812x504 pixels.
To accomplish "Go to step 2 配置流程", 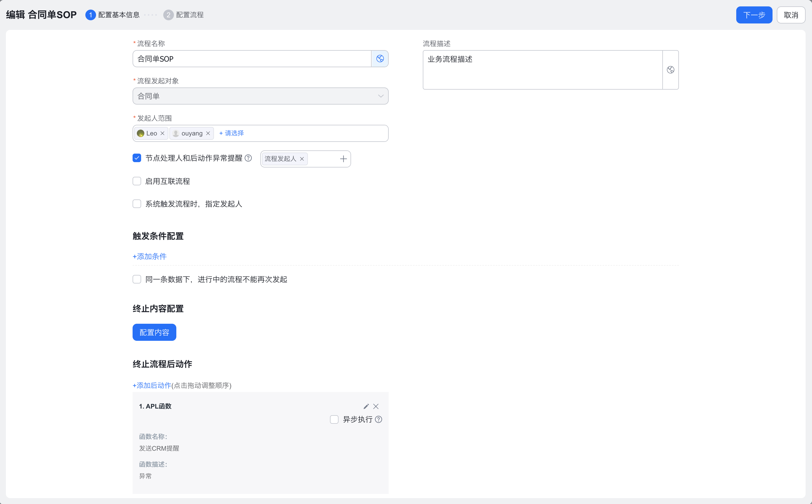I will coord(184,15).
